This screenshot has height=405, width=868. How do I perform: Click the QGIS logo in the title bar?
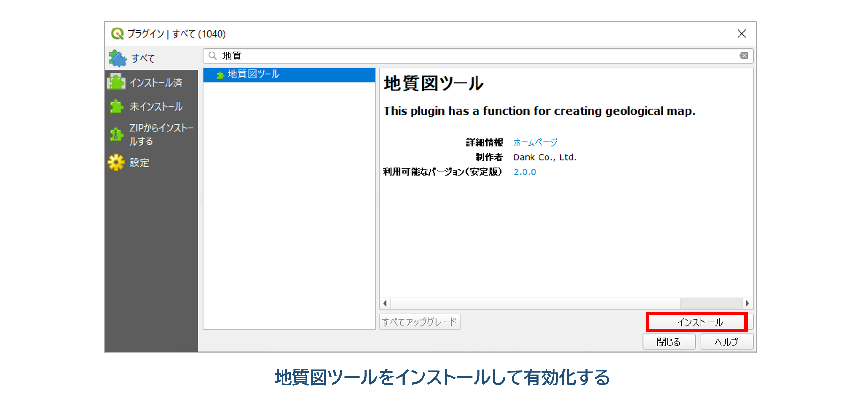pos(117,34)
